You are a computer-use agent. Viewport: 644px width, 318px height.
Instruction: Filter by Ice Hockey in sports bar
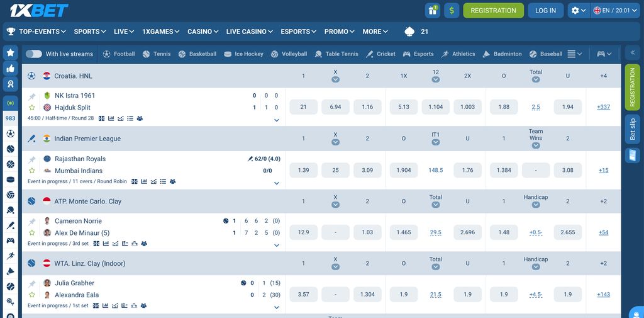point(243,54)
